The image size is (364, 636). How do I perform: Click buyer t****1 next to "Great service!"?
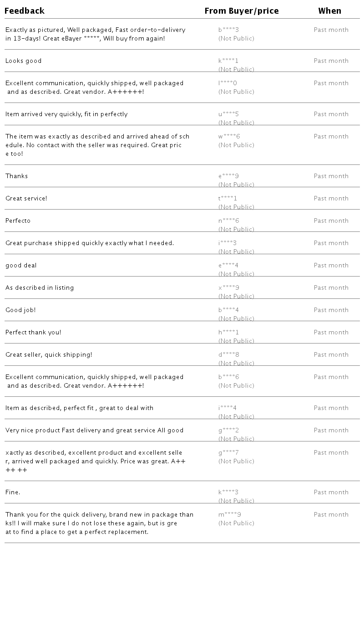[x=227, y=199]
